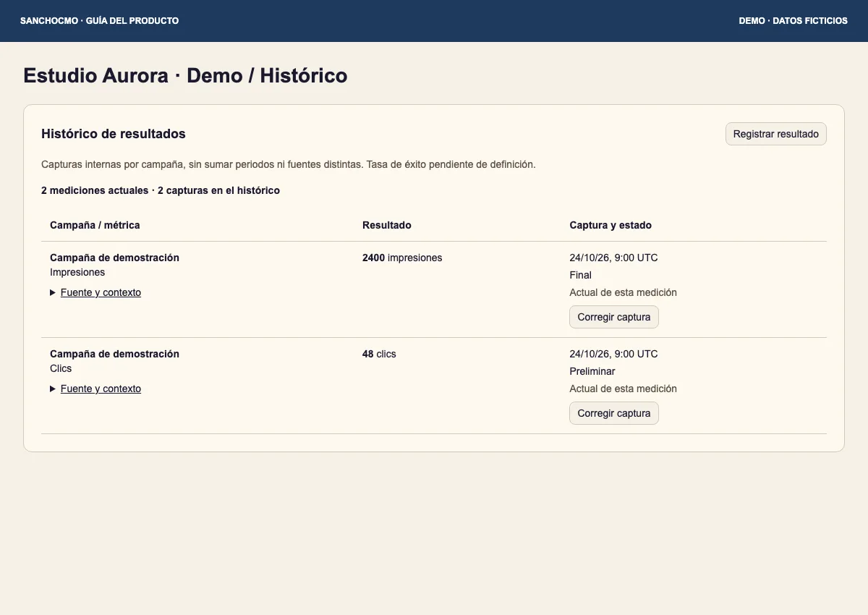This screenshot has width=868, height=615.
Task: Select the page title Estudio Aurora · Demo / Histórico
Action: coord(185,75)
